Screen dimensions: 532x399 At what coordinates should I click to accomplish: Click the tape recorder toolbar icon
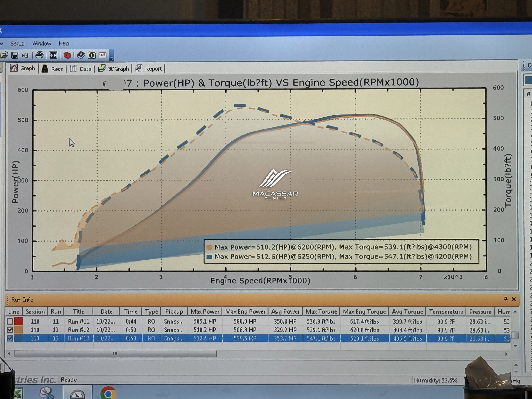pyautogui.click(x=53, y=55)
